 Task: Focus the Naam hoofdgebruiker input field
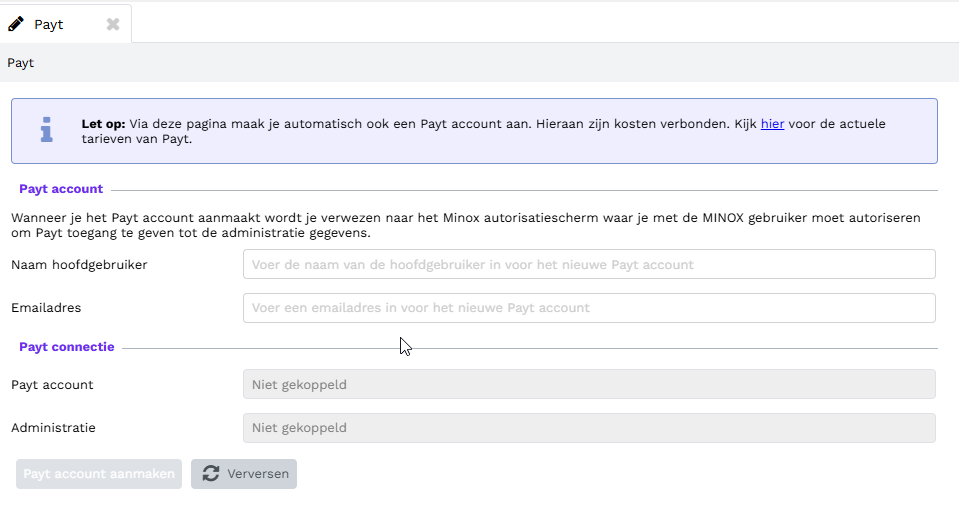589,264
